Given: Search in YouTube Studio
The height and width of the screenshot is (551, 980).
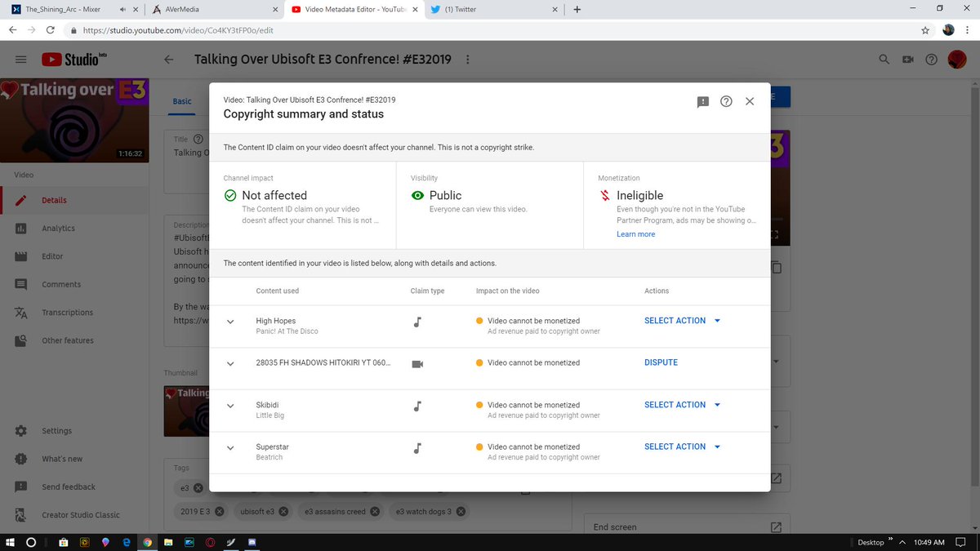Looking at the screenshot, I should coord(884,60).
